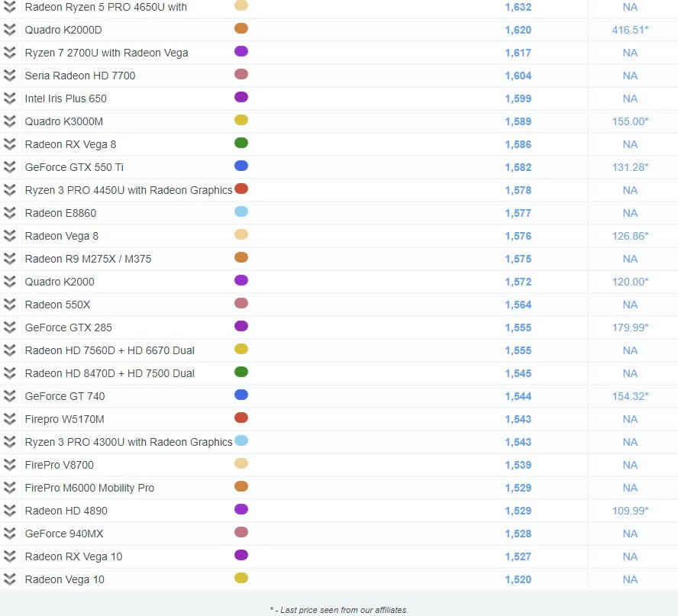Image resolution: width=678 pixels, height=616 pixels.
Task: Click the 131.28* price link
Action: tap(630, 167)
